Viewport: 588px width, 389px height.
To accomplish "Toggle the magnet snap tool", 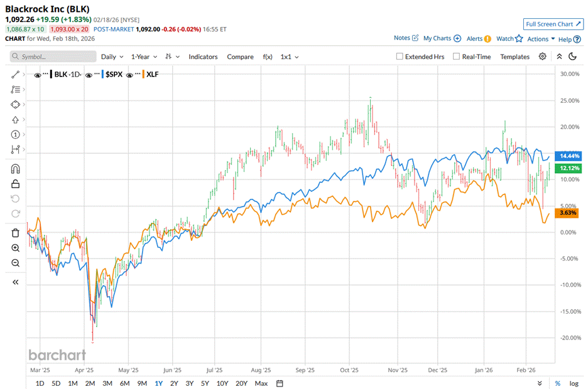I will (15, 169).
